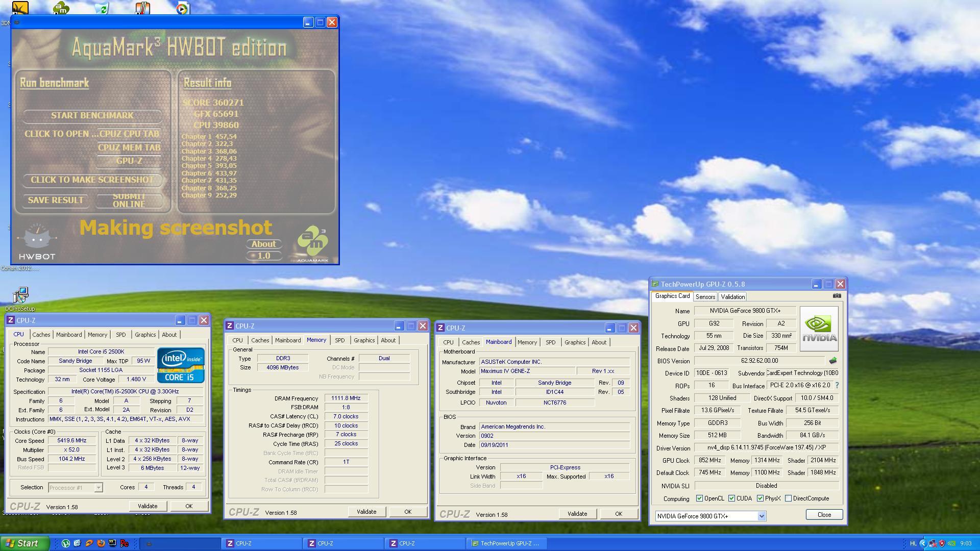The height and width of the screenshot is (551, 980).
Task: Open the thermometer temperature tool shortcut
Action: [142, 8]
